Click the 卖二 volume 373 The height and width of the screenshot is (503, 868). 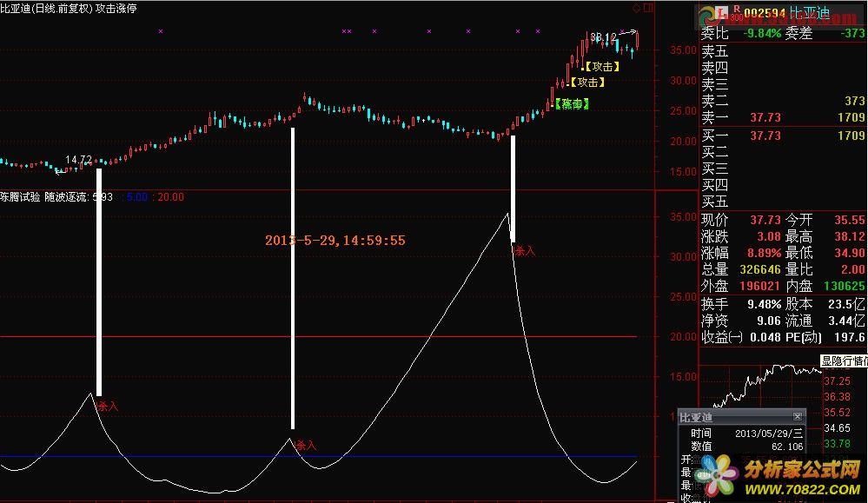[x=855, y=101]
